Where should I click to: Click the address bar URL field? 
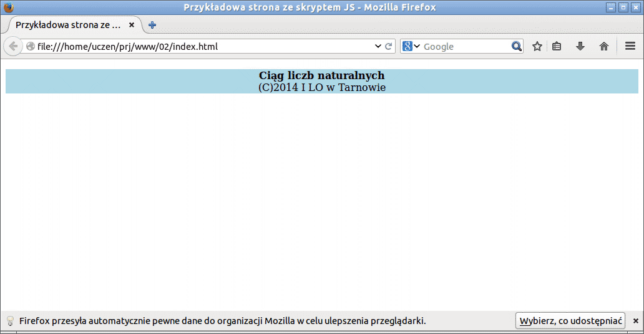pos(200,47)
